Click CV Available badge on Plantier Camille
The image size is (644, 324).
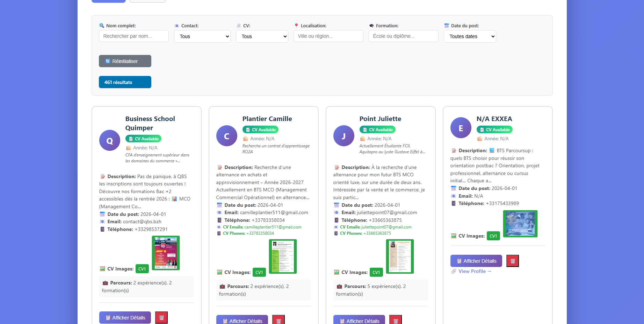[260, 130]
